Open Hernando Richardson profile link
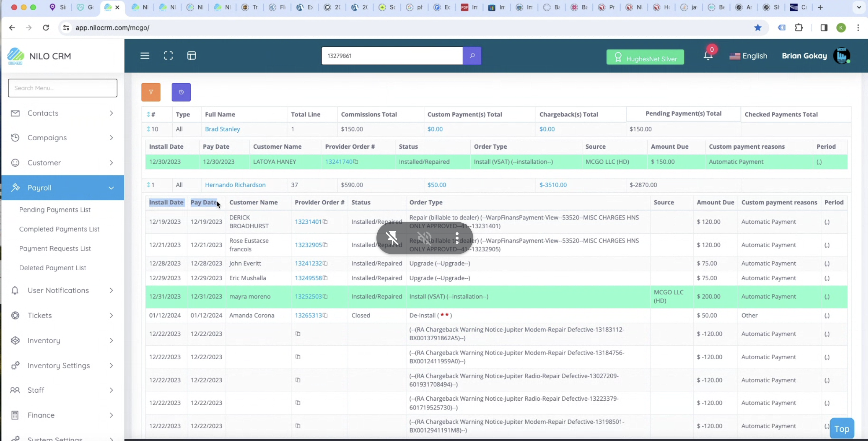 235,185
